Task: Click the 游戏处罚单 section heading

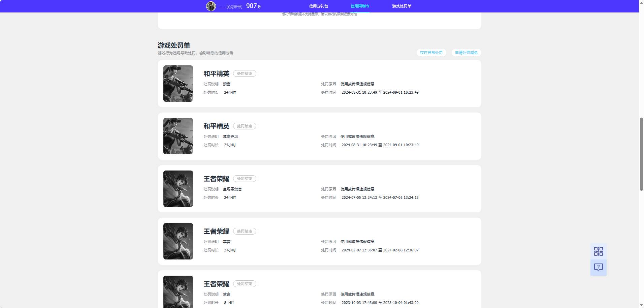Action: click(x=174, y=45)
